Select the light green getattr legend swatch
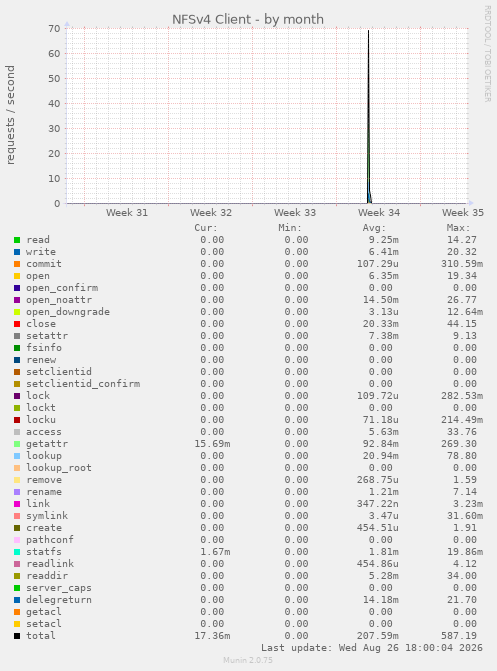Image resolution: width=497 pixels, height=671 pixels. tap(17, 444)
